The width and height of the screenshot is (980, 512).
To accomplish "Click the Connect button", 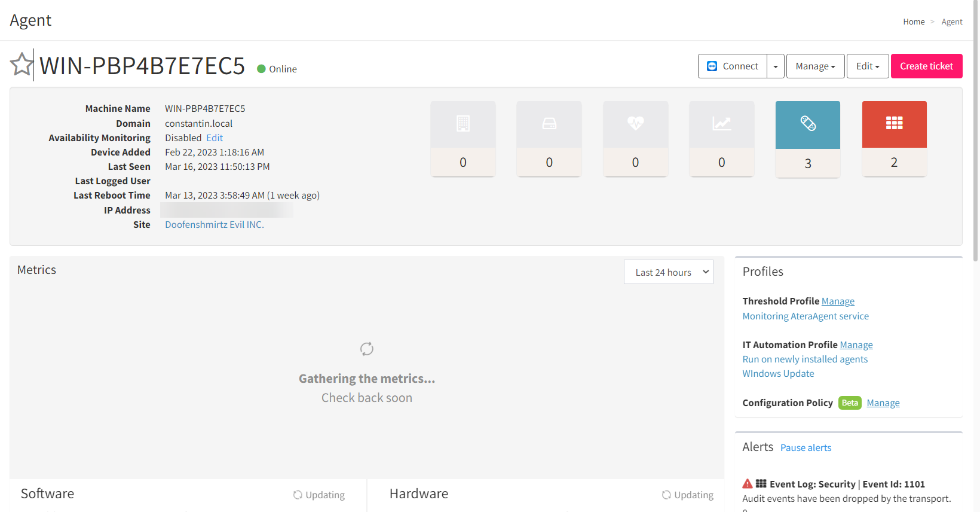I will (x=733, y=66).
